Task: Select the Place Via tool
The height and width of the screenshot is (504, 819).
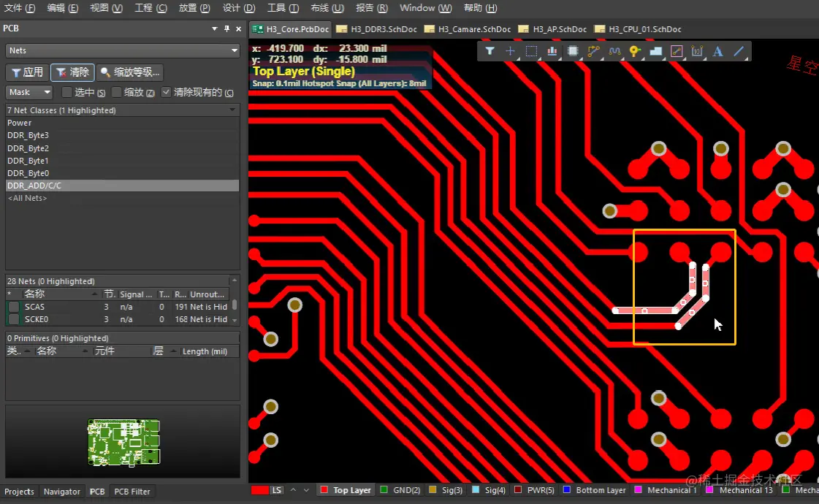Action: 635,51
